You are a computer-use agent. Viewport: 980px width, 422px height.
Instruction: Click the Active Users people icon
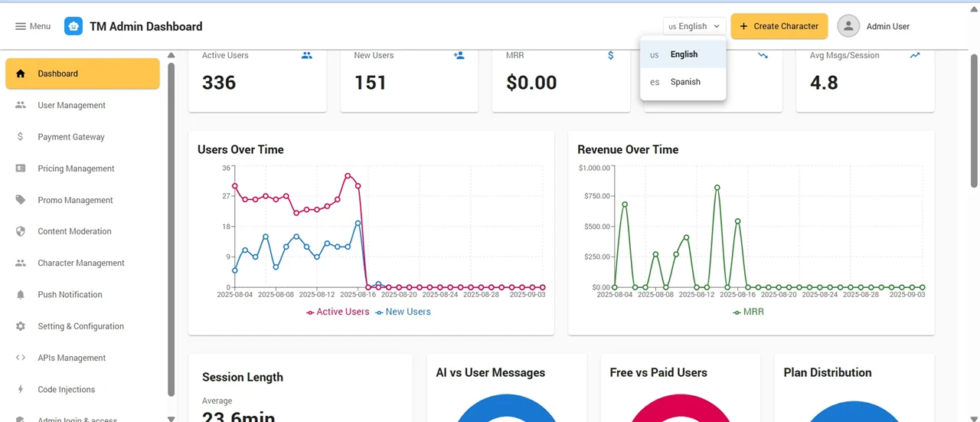click(x=307, y=56)
